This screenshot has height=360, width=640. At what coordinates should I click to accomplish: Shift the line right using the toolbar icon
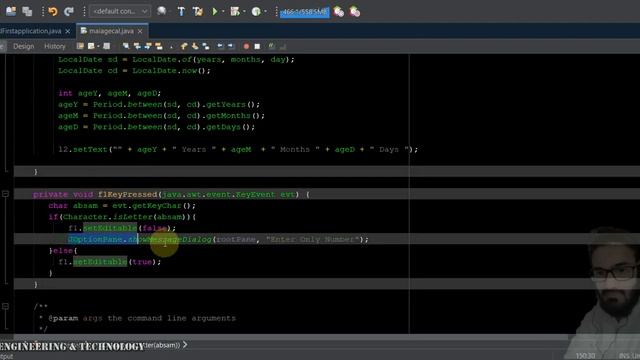pos(231,46)
